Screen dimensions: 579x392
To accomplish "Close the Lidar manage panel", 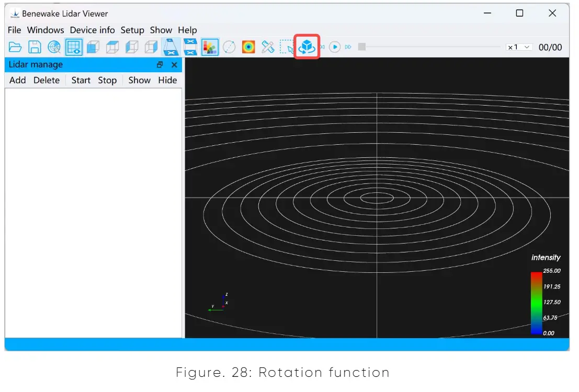I will pyautogui.click(x=174, y=65).
